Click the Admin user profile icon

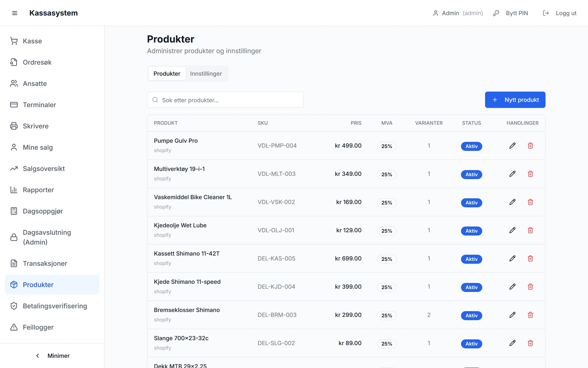click(x=435, y=13)
